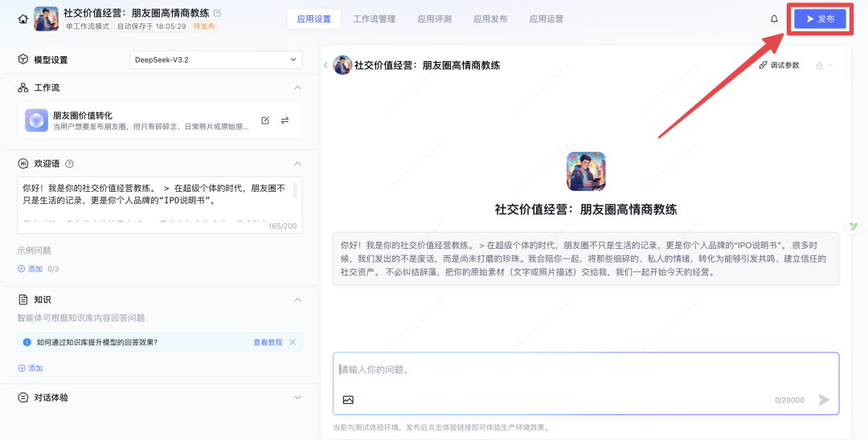
Task: Edit the 朋友圈价值转化 workflow
Action: (x=265, y=120)
